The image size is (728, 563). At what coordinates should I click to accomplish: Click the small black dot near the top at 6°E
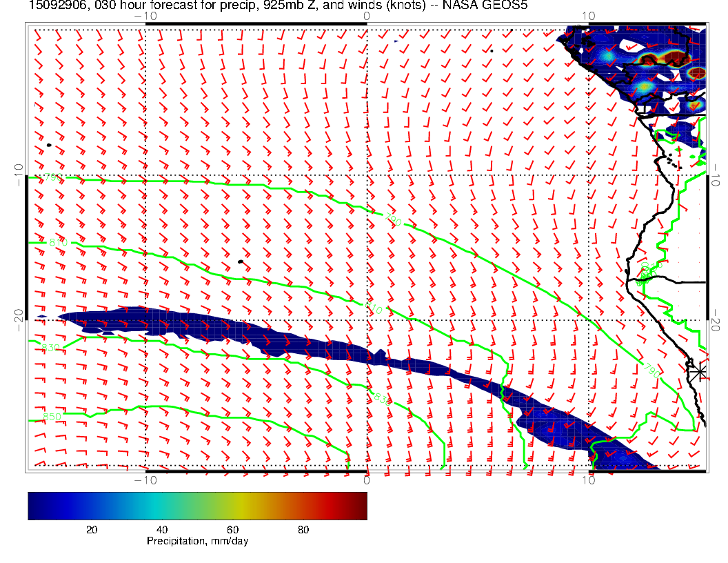tap(492, 50)
